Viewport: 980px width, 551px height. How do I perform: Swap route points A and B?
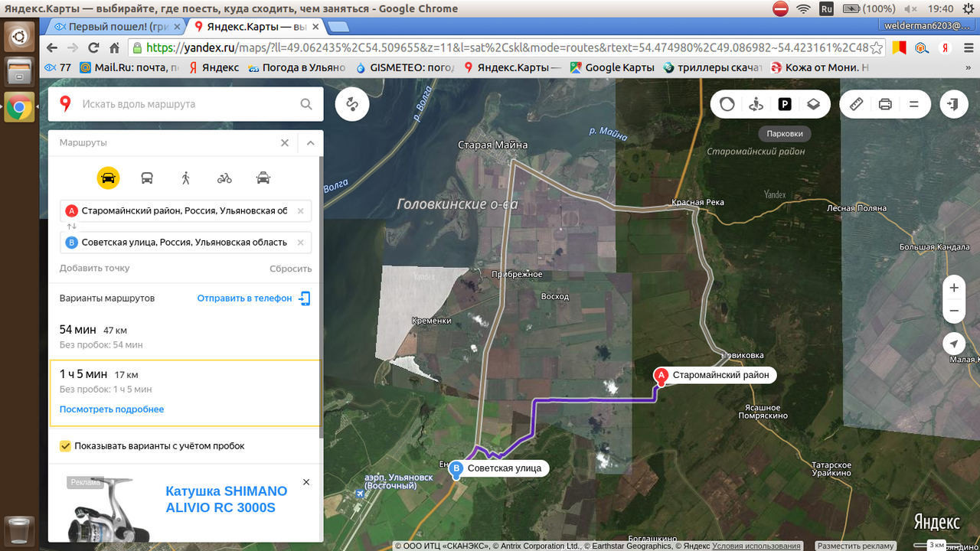click(x=71, y=227)
